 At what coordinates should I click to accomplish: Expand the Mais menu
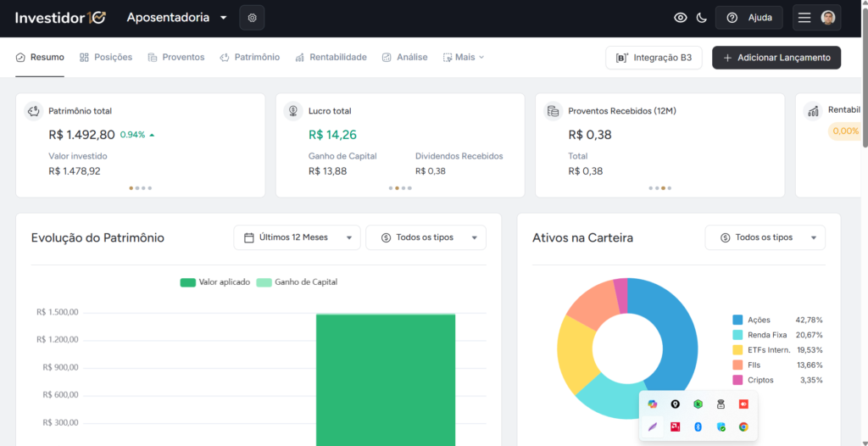tap(464, 57)
